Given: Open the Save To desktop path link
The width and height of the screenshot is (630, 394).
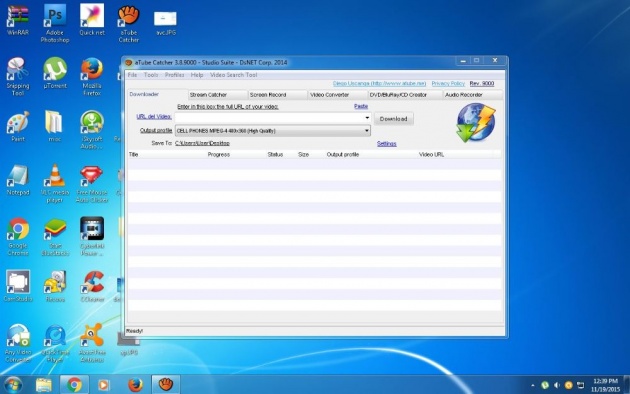Looking at the screenshot, I should [202, 143].
